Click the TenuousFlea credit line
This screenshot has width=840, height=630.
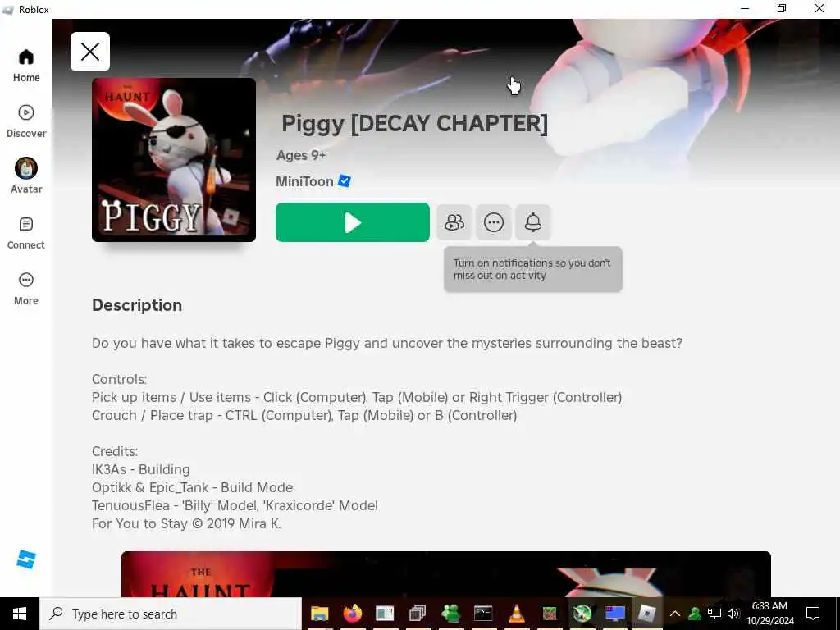(235, 505)
